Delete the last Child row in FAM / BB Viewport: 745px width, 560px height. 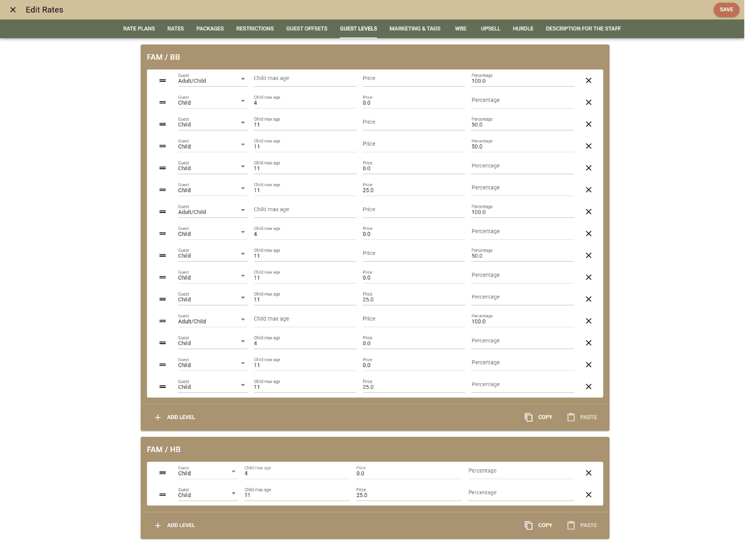[589, 386]
